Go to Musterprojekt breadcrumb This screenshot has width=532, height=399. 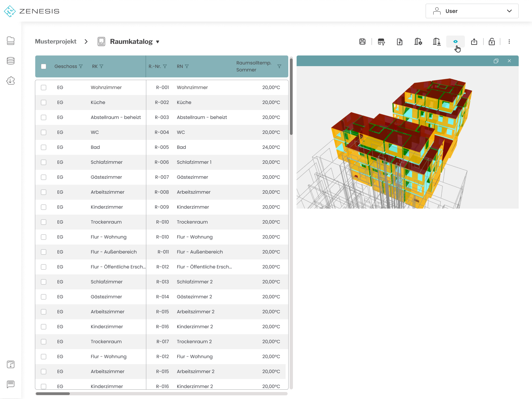point(56,42)
